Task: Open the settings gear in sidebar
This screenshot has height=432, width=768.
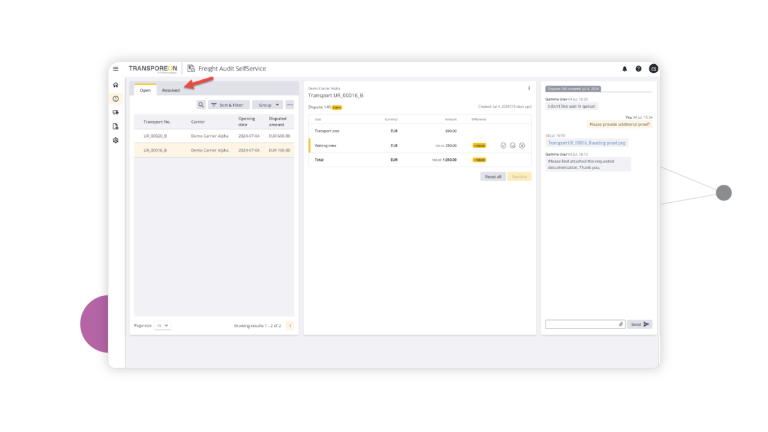Action: click(x=116, y=141)
